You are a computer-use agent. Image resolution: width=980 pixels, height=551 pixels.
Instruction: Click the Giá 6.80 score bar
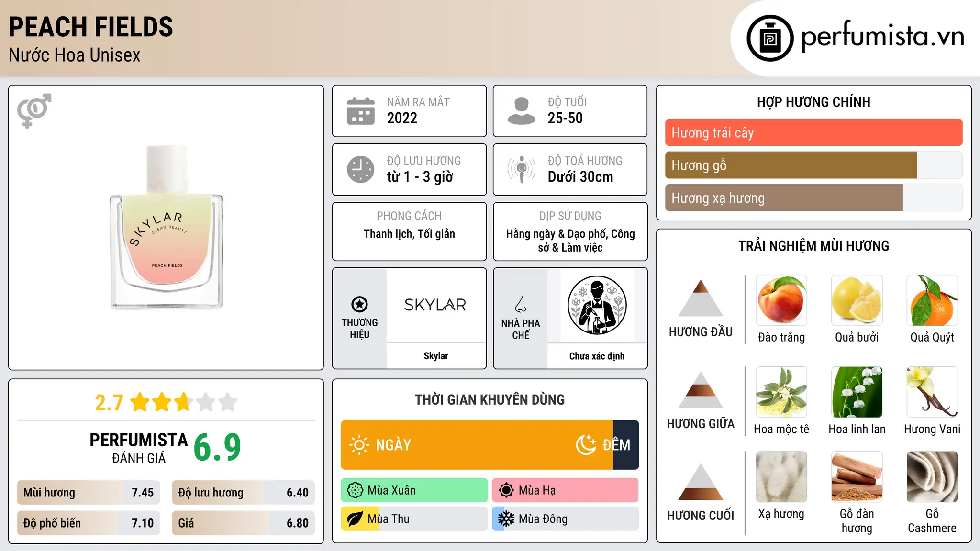coord(244,523)
